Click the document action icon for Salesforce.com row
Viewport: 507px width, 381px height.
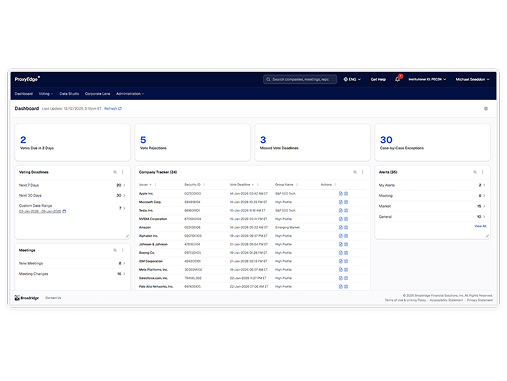click(x=341, y=278)
